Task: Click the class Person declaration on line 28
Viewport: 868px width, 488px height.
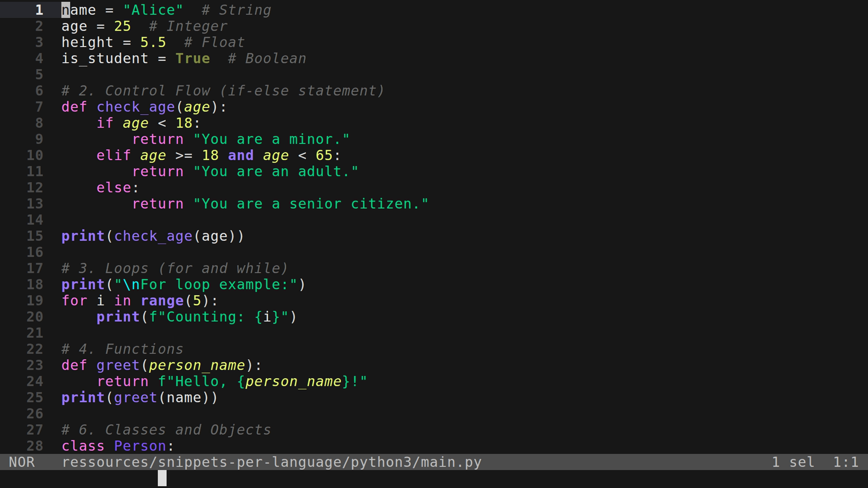Action: [x=117, y=446]
